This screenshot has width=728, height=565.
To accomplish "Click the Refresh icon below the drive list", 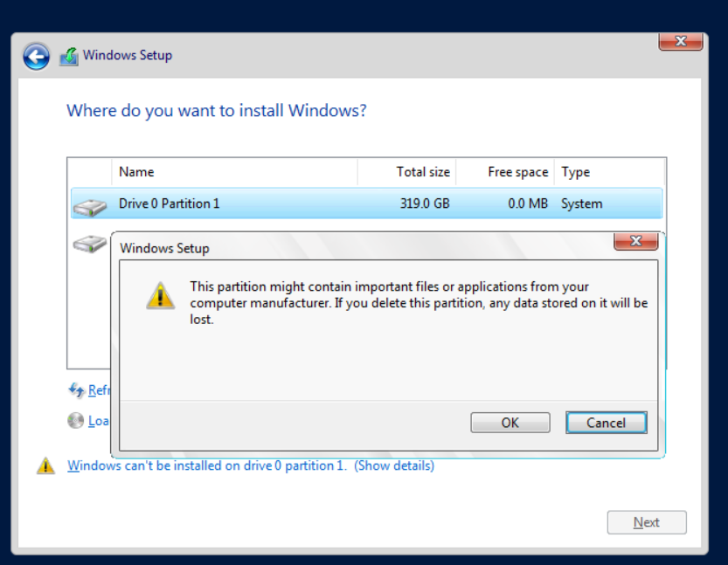I will 76,390.
